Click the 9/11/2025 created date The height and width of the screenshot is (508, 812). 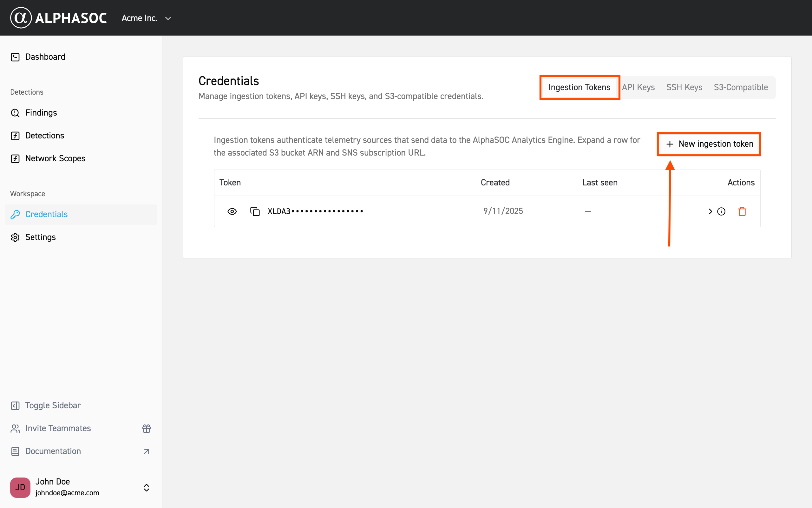click(x=503, y=211)
